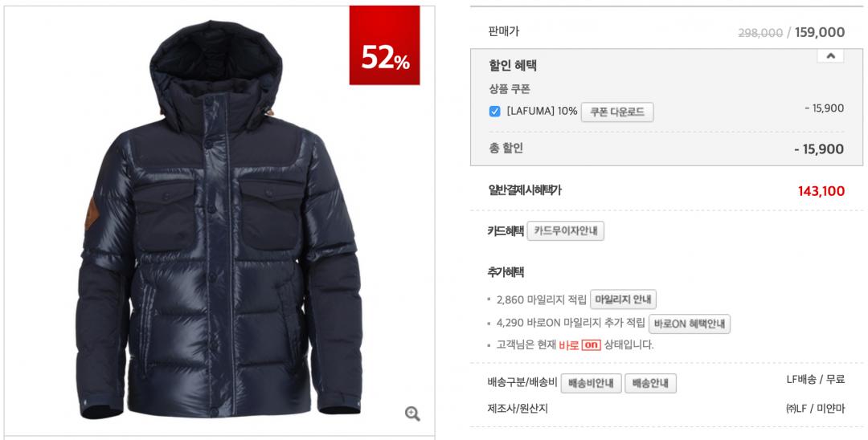Click the 159,000 sale price text
Screen dimensions: 868x440
pos(820,33)
